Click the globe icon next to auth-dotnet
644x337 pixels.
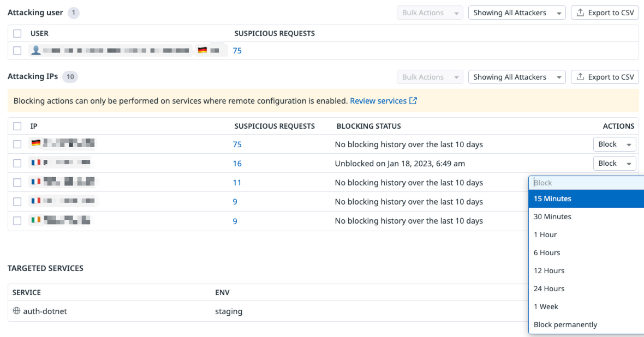coord(16,311)
